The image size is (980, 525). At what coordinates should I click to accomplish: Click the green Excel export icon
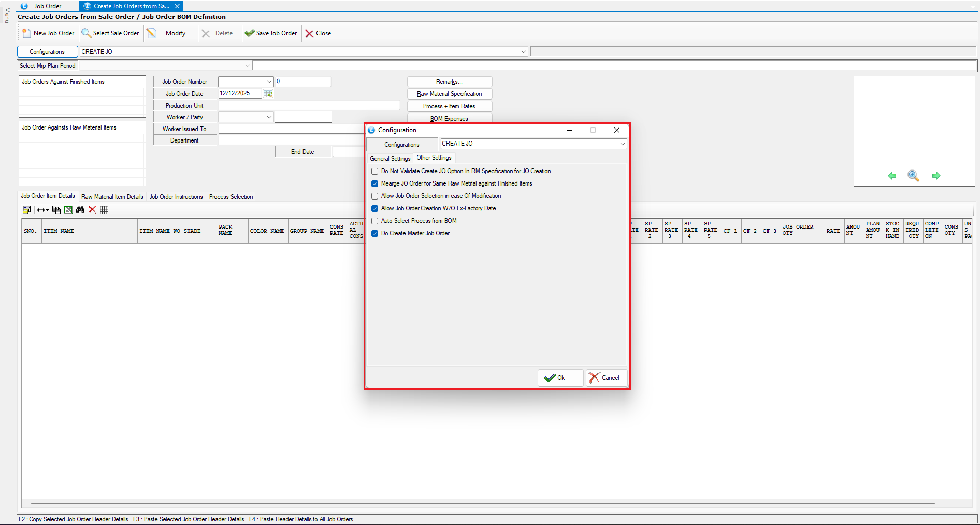[x=68, y=210]
